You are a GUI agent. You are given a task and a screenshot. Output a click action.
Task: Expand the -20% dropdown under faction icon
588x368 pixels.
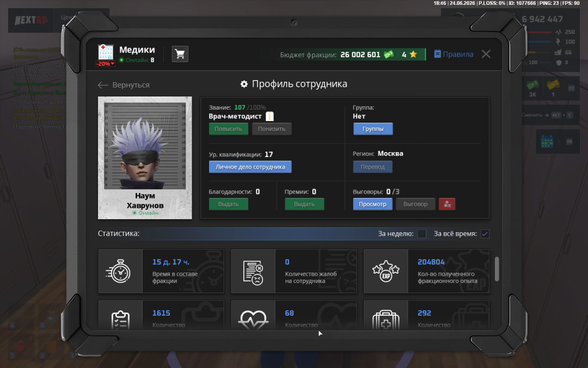coord(106,64)
